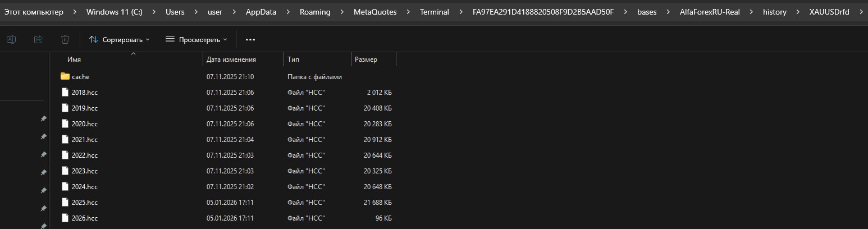Expand the chevron after XAUUSDrfd in the path

pos(861,12)
